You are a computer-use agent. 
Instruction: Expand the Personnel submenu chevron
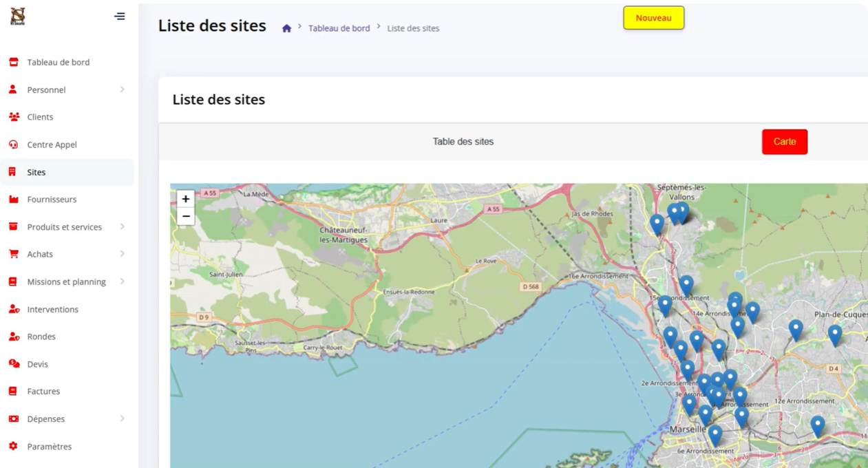coord(123,89)
